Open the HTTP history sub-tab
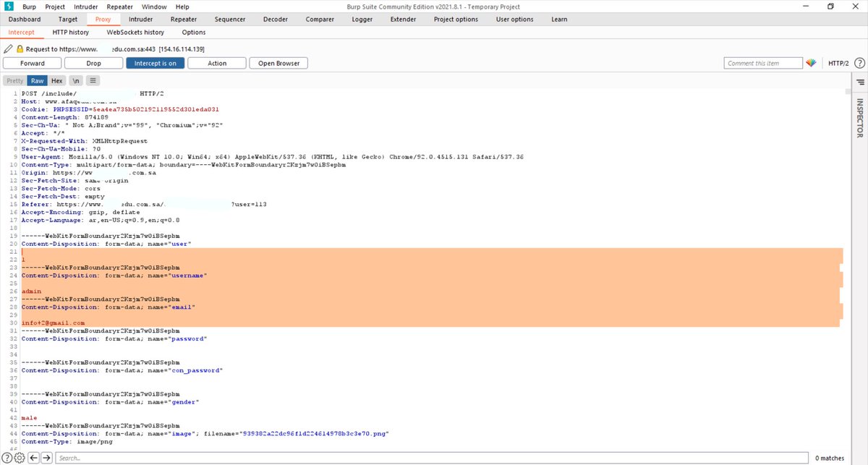This screenshot has height=465, width=868. [x=71, y=33]
